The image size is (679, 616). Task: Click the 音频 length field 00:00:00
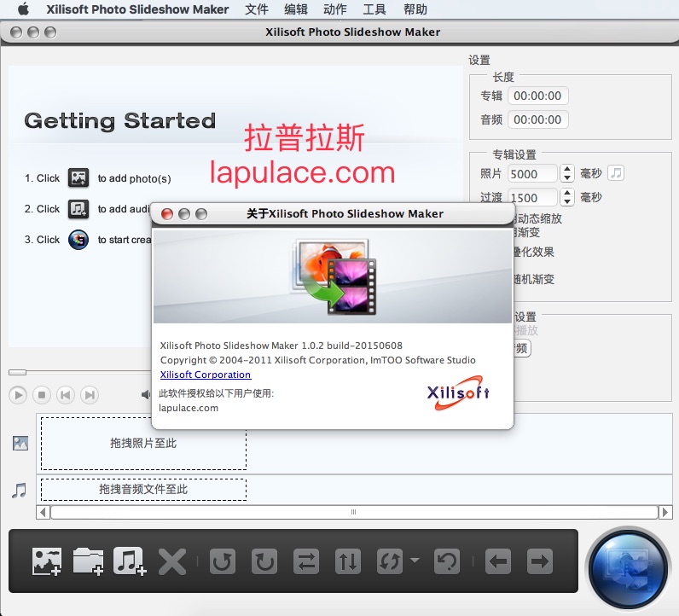(538, 119)
